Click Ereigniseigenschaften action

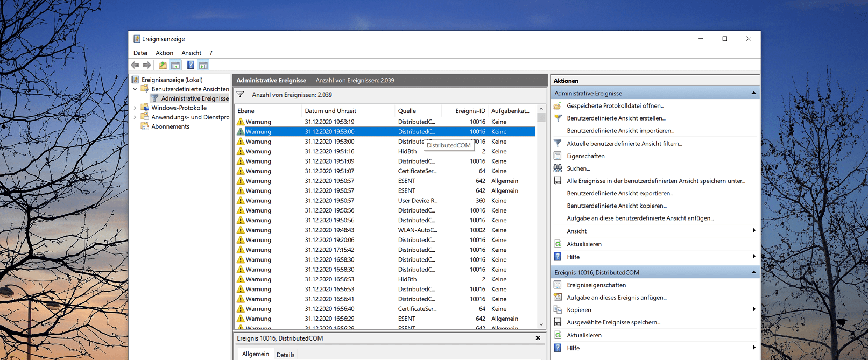point(596,285)
